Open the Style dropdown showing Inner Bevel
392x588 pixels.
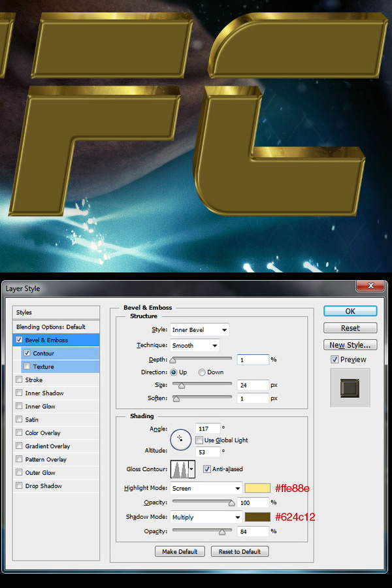click(199, 330)
